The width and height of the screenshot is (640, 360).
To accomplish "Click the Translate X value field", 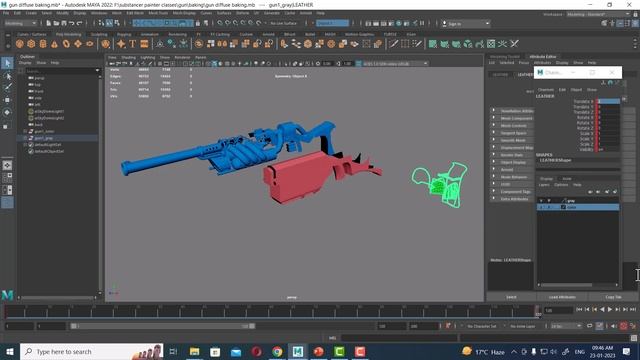I will click(x=609, y=101).
